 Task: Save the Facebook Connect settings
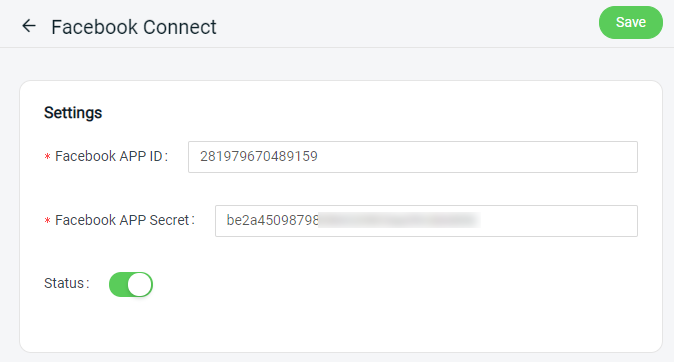[631, 22]
